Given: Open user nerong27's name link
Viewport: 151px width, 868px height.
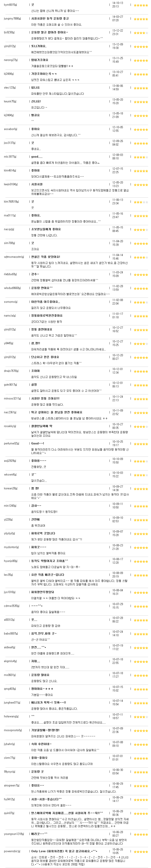Looking at the screenshot, I should (x=11, y=60).
